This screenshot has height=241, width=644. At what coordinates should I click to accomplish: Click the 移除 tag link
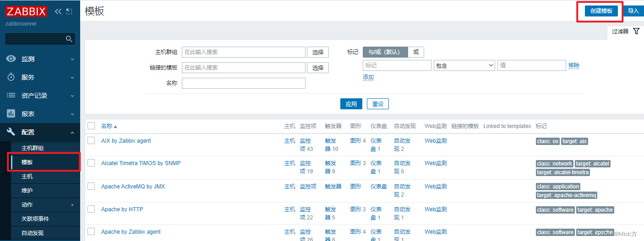[x=574, y=65]
